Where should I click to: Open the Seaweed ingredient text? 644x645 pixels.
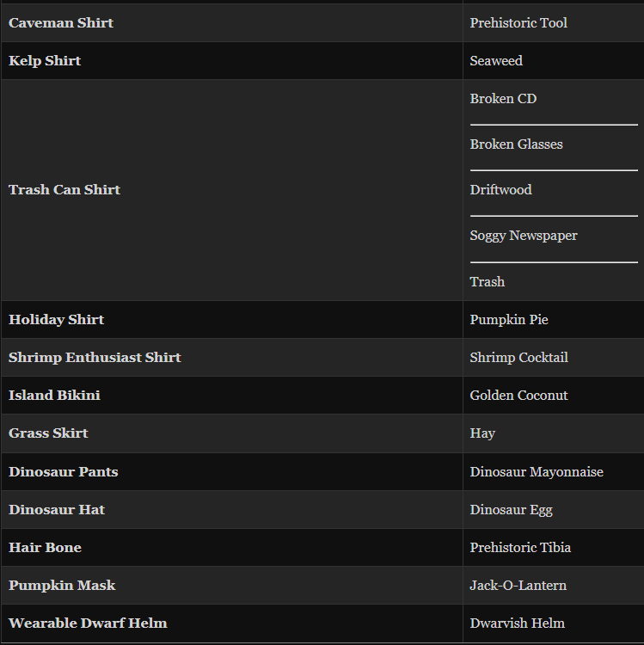(496, 61)
